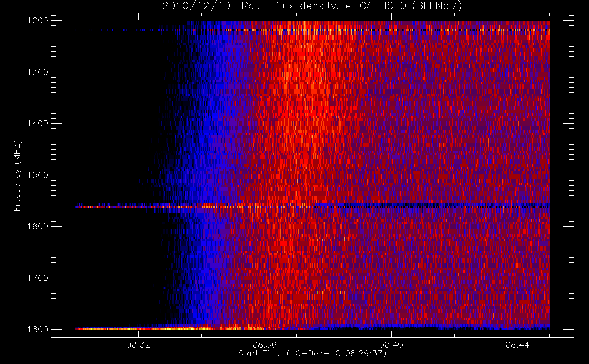
Task: Click the 1500 frequency tick label
Action: [38, 175]
